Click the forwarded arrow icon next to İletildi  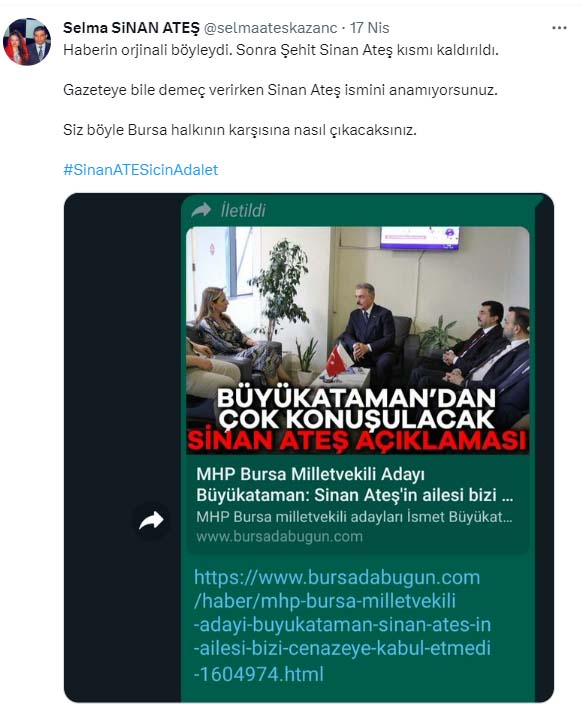(x=201, y=210)
